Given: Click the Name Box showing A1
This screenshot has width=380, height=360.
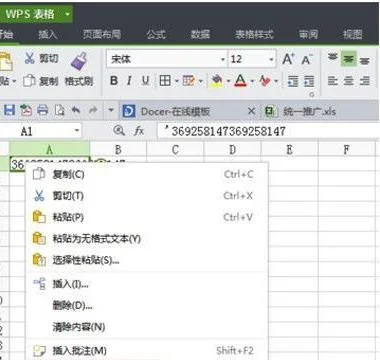Looking at the screenshot, I should click(37, 131).
